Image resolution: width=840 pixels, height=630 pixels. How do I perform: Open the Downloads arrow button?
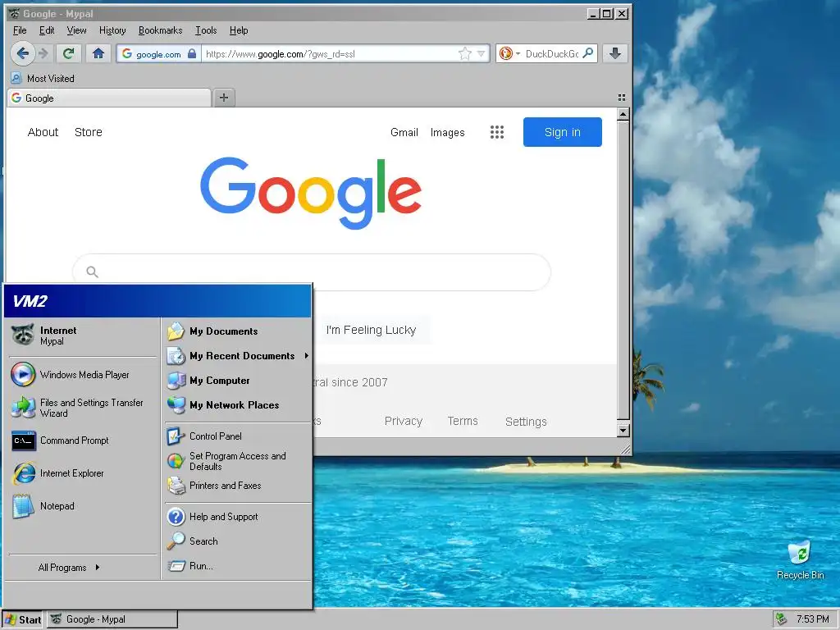pyautogui.click(x=615, y=53)
